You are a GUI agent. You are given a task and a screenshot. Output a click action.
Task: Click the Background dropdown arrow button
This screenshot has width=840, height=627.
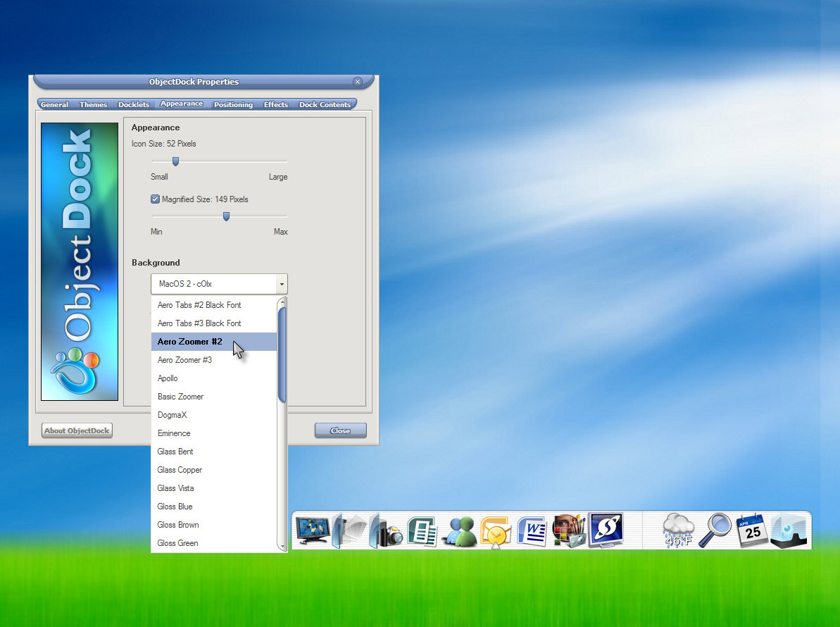pos(282,284)
